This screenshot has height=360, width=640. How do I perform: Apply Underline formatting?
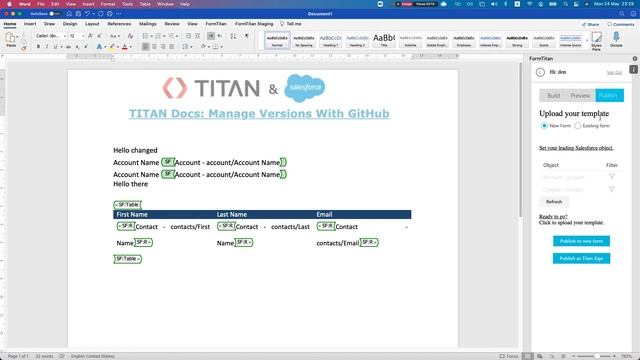55,47
